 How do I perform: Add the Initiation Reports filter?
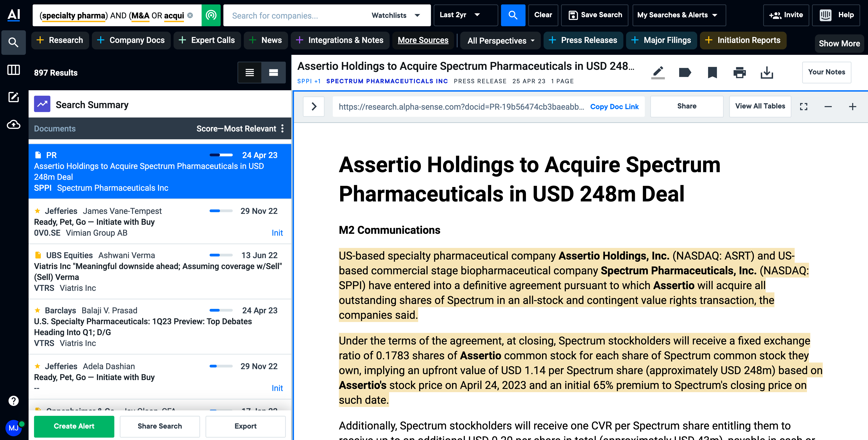(x=743, y=40)
